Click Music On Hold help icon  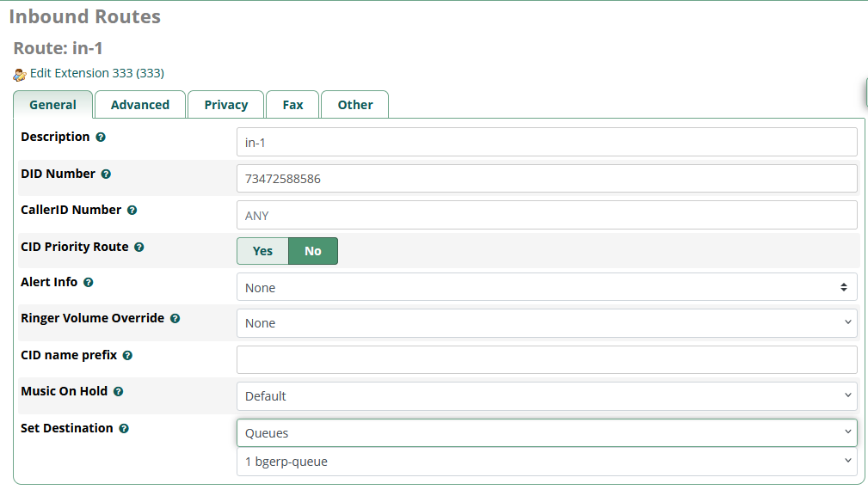point(118,392)
